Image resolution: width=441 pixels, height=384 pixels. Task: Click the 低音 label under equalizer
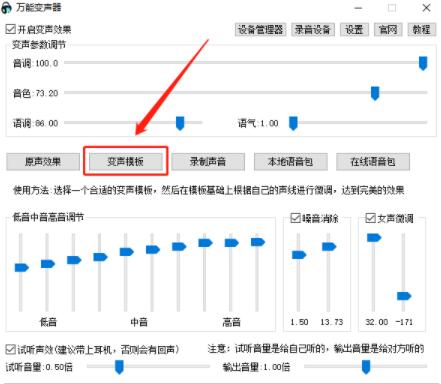[48, 322]
